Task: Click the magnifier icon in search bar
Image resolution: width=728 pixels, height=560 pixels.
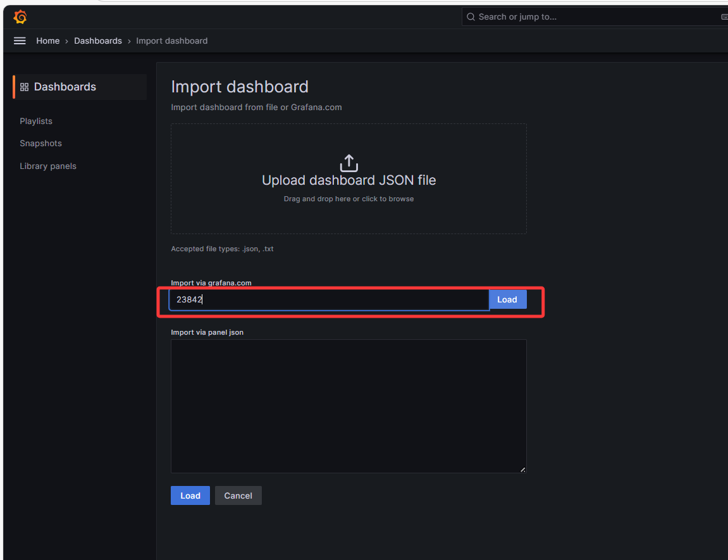Action: click(x=471, y=17)
